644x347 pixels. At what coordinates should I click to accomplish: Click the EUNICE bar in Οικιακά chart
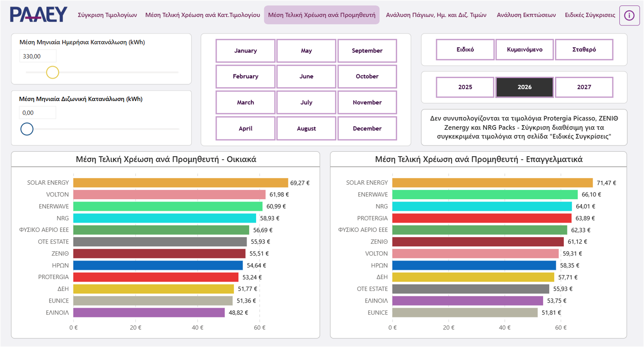coord(153,301)
